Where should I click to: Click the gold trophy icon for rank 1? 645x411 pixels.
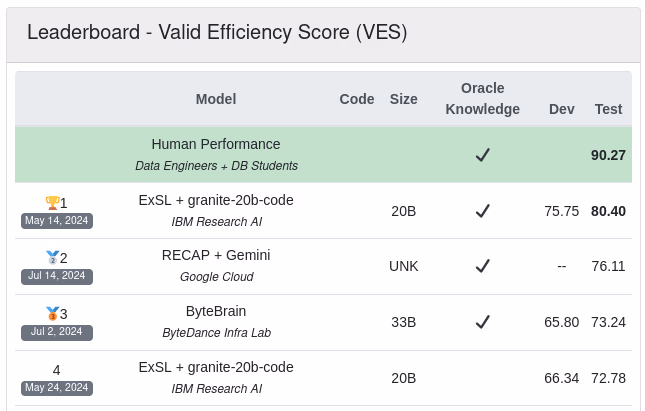coord(52,203)
